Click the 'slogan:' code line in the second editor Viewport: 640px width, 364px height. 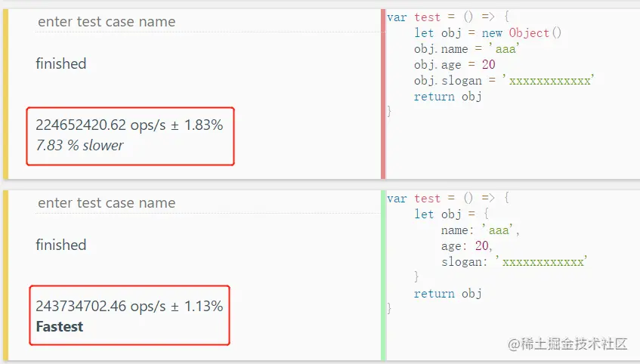[514, 261]
